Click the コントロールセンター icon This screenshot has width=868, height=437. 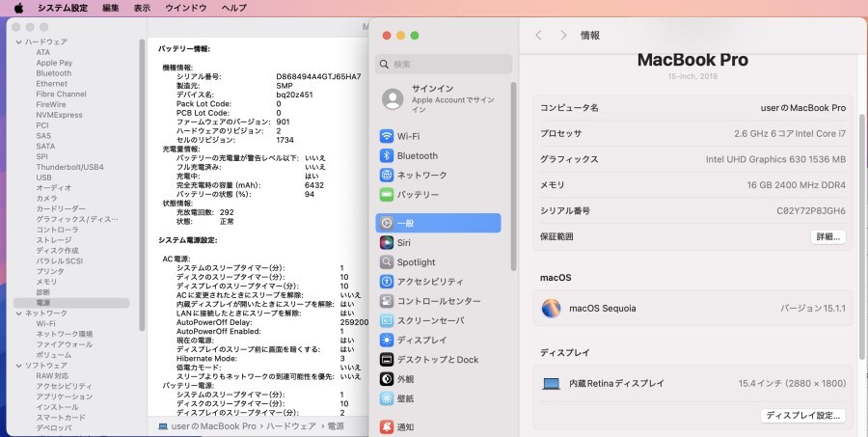coord(387,301)
